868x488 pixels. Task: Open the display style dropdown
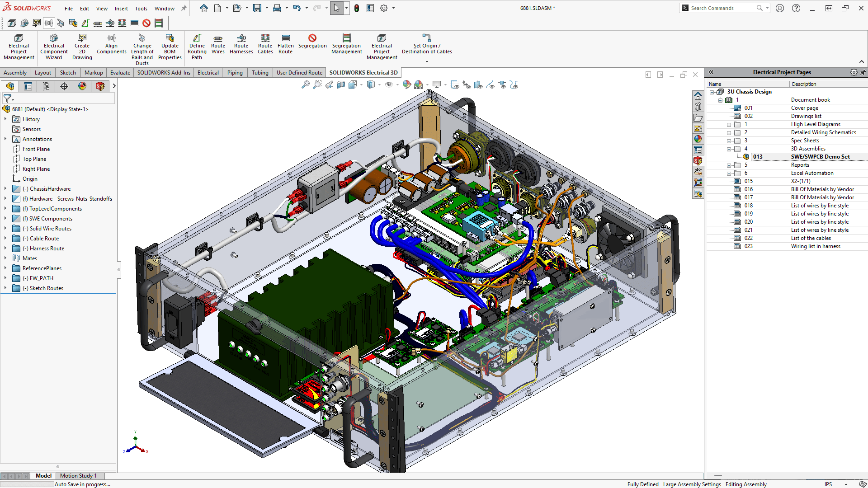click(379, 84)
